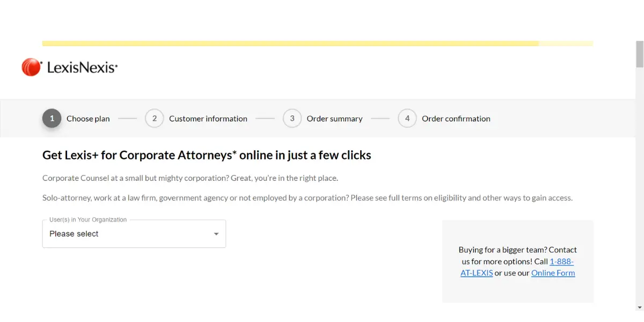644x322 pixels.
Task: Go to the Order summary step label
Action: [335, 119]
